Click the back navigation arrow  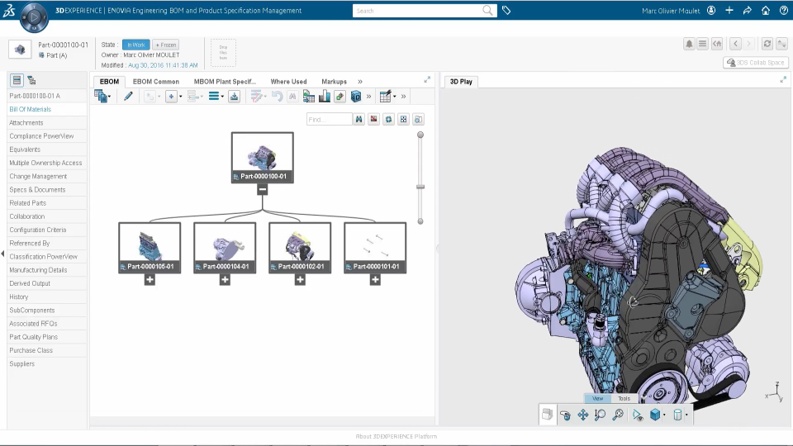[x=736, y=44]
